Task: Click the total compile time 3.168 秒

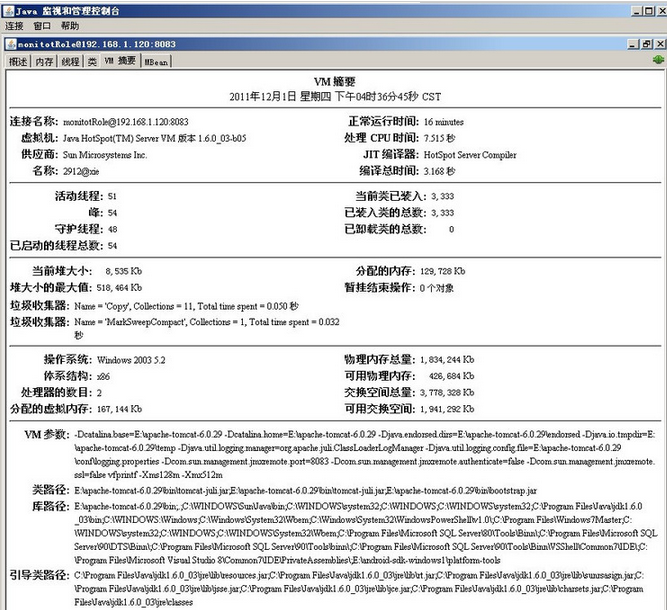Action: coord(439,171)
